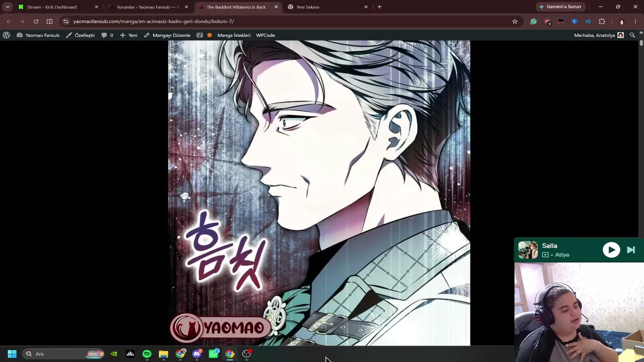644x362 pixels.
Task: Bookmark this page with the star icon
Action: pyautogui.click(x=515, y=22)
